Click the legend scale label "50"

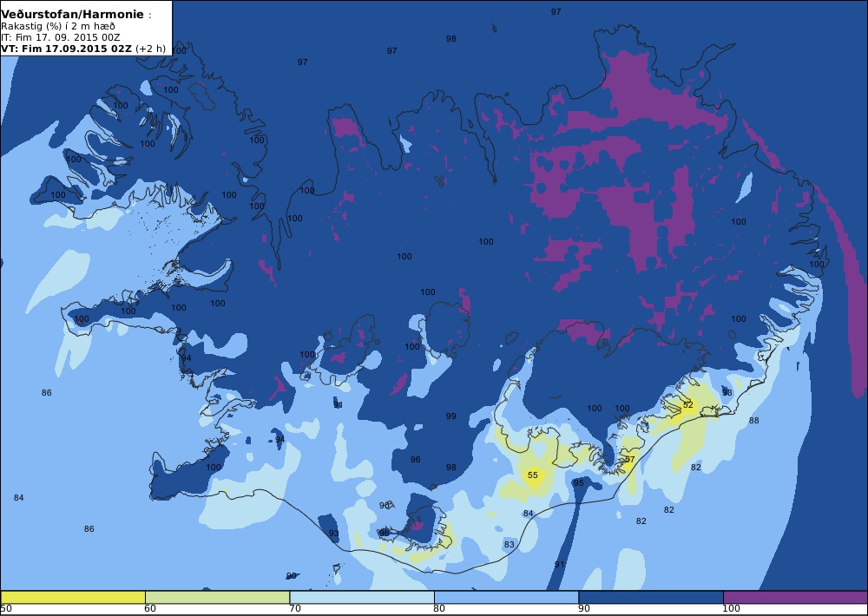6,609
